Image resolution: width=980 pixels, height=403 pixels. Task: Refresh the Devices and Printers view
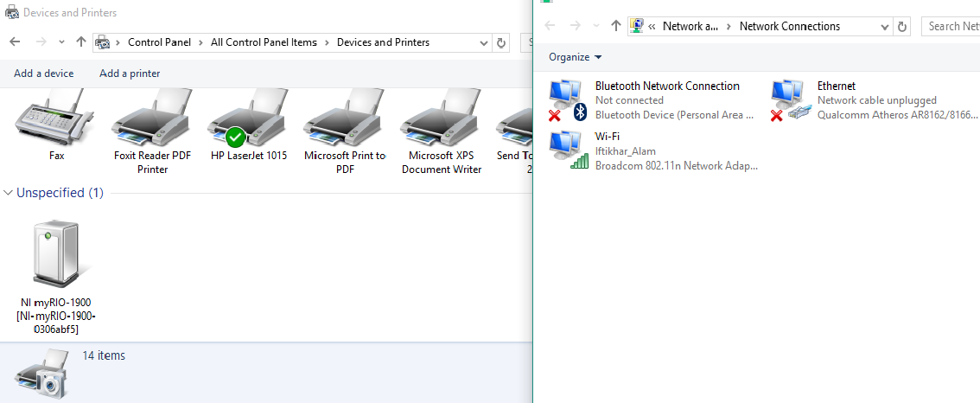point(500,42)
